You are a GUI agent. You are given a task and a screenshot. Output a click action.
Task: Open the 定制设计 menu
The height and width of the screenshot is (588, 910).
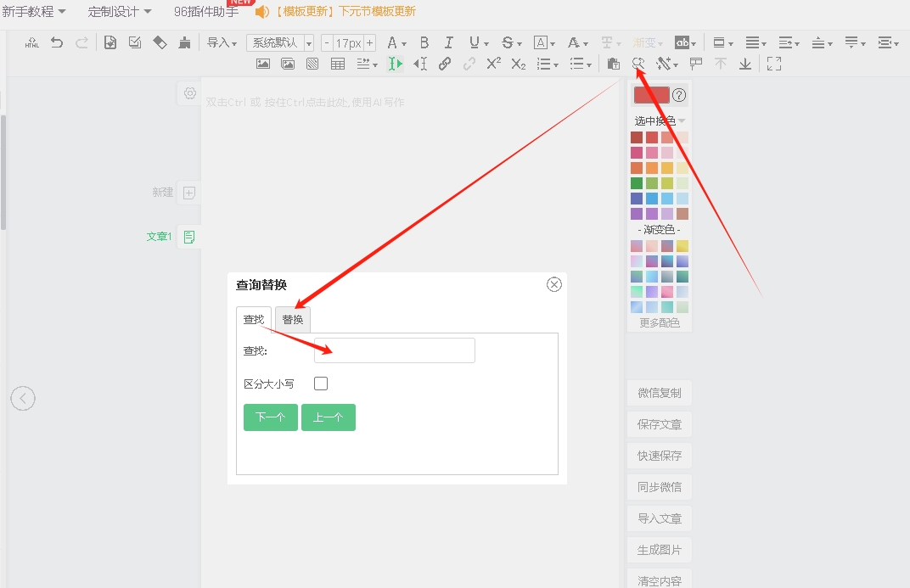pyautogui.click(x=120, y=12)
